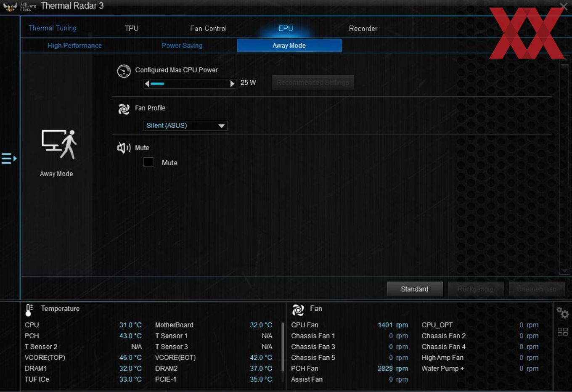Click the DRAM2 37.0 °C reading
572x392 pixels.
pos(261,368)
